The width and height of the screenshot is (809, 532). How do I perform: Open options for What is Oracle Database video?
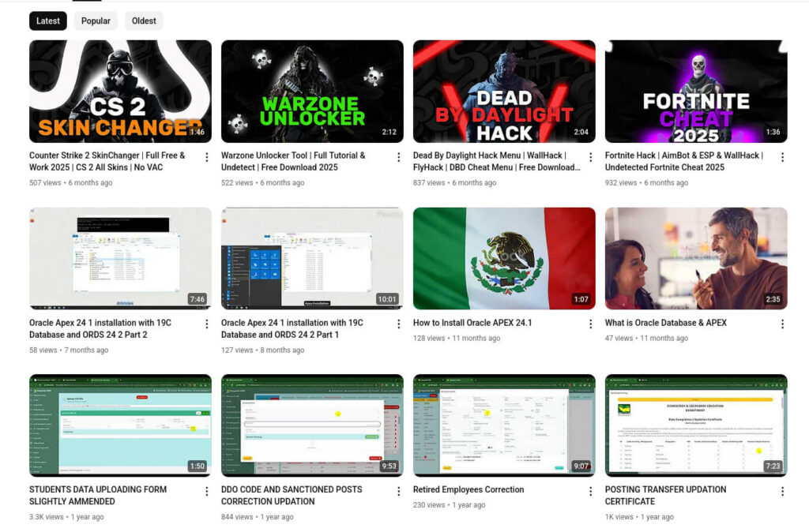pyautogui.click(x=783, y=324)
